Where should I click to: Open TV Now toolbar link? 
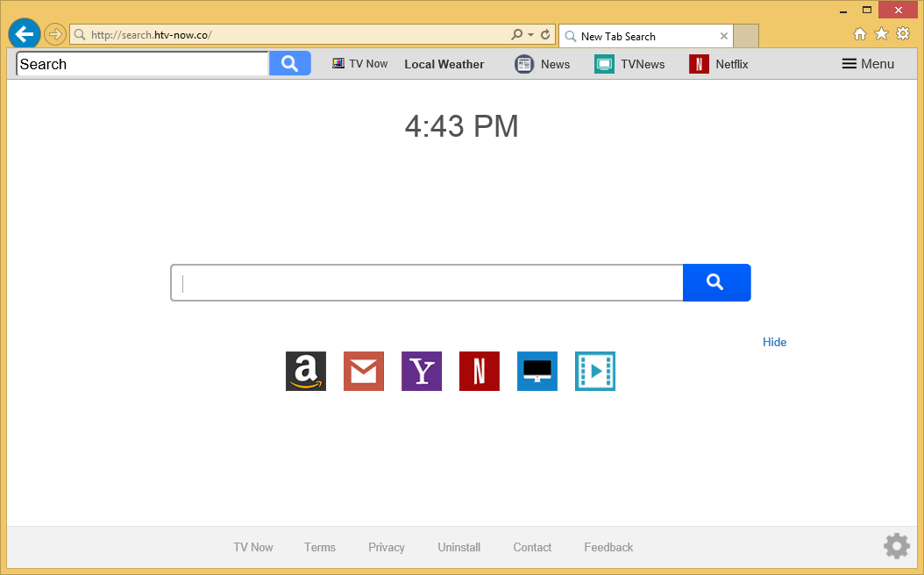click(x=360, y=64)
